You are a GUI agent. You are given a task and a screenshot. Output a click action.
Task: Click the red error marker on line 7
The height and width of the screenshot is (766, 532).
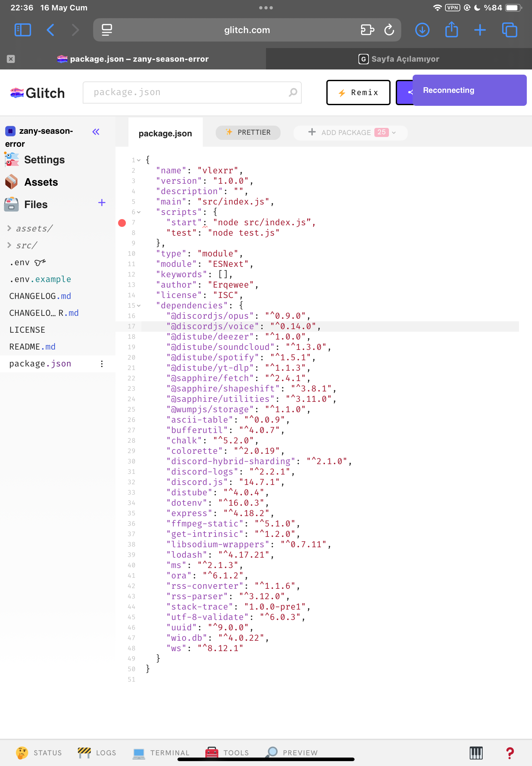[122, 223]
